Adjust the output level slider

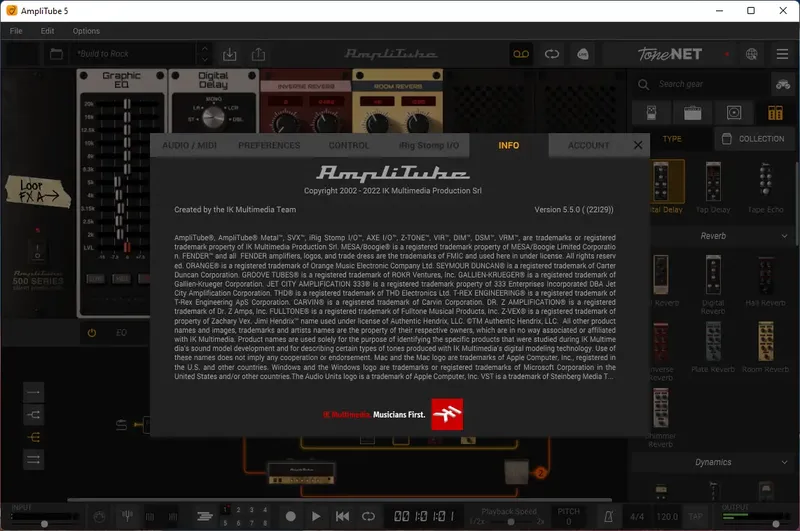(x=776, y=524)
